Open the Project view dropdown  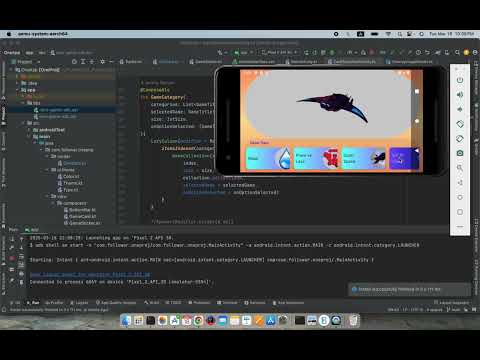coord(26,62)
